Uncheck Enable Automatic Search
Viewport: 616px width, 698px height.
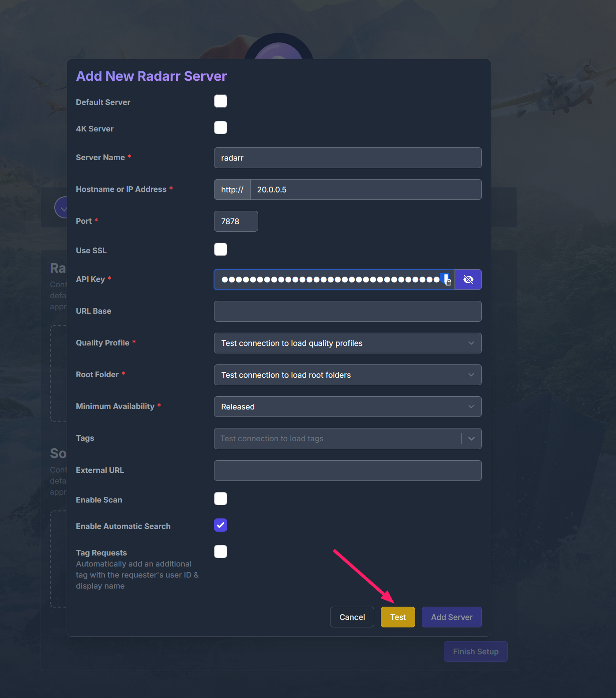221,525
